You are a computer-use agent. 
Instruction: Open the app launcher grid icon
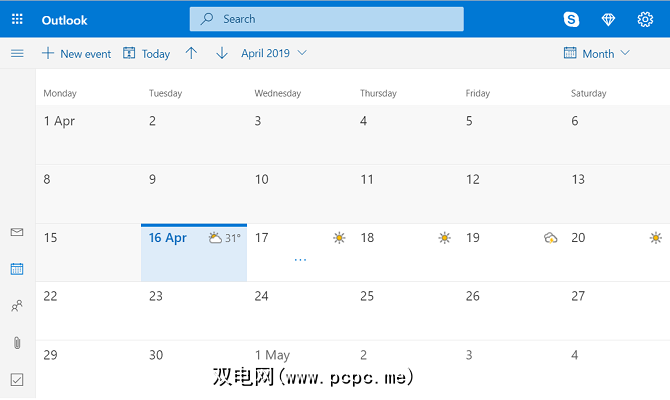[x=17, y=19]
